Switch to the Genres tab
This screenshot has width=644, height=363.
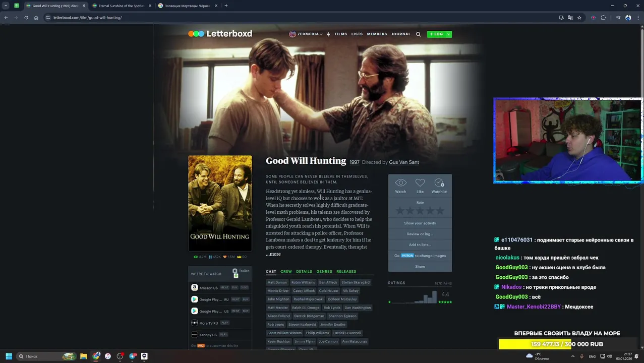324,272
